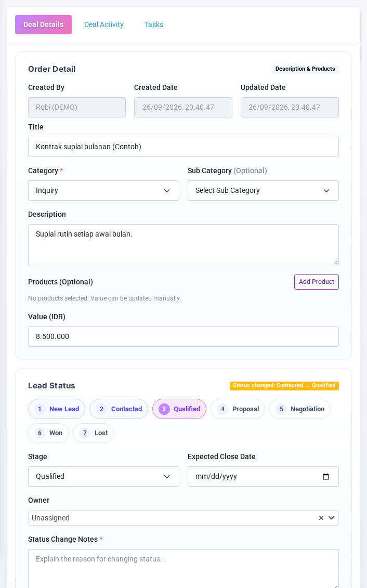Click the Add Product button

(317, 282)
